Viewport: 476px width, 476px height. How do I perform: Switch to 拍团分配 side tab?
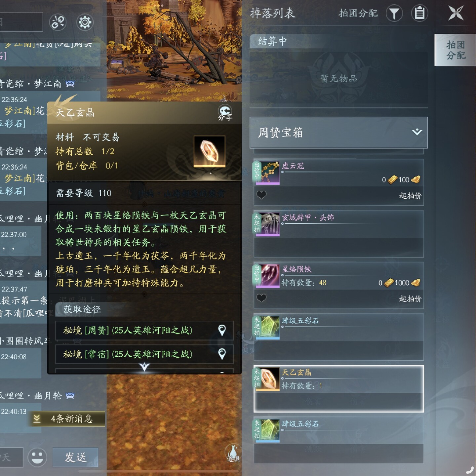tap(455, 50)
